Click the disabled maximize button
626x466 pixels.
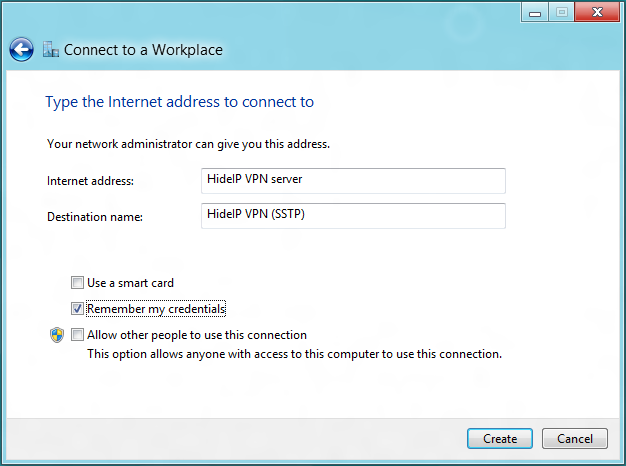click(x=562, y=12)
